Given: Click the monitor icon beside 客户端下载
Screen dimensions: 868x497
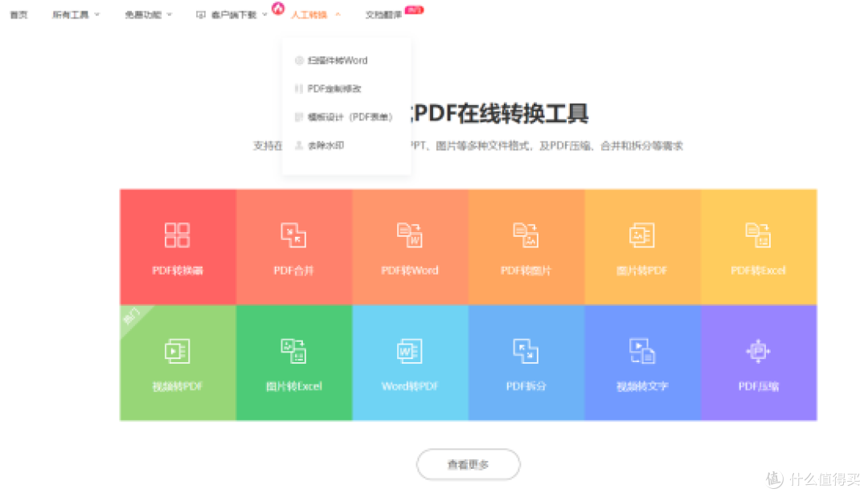Looking at the screenshot, I should [x=201, y=15].
